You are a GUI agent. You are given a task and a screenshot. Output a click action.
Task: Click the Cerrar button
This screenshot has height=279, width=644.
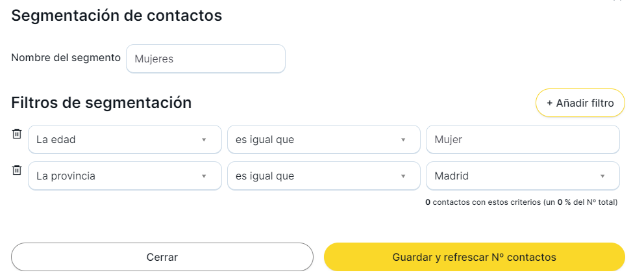(162, 257)
